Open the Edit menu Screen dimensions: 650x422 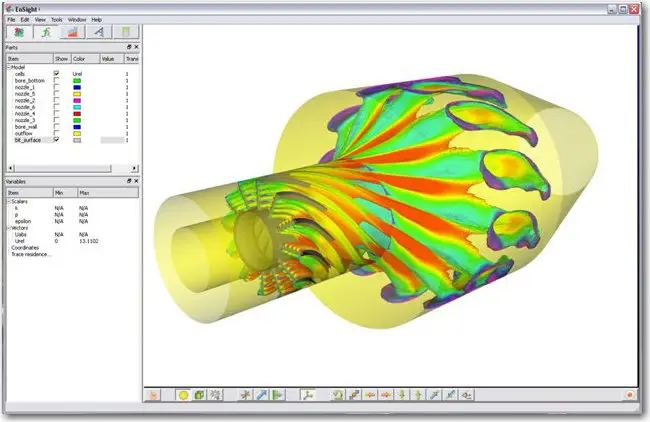(x=25, y=19)
